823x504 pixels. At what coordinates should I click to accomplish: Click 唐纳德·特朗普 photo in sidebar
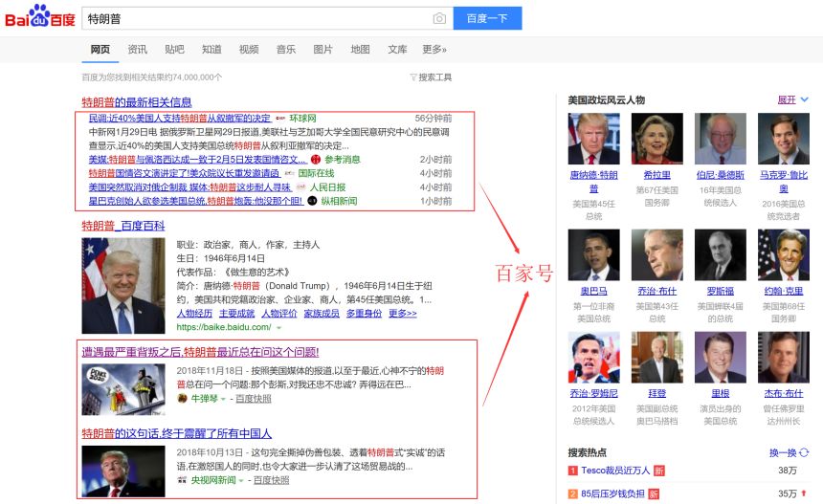[x=593, y=139]
